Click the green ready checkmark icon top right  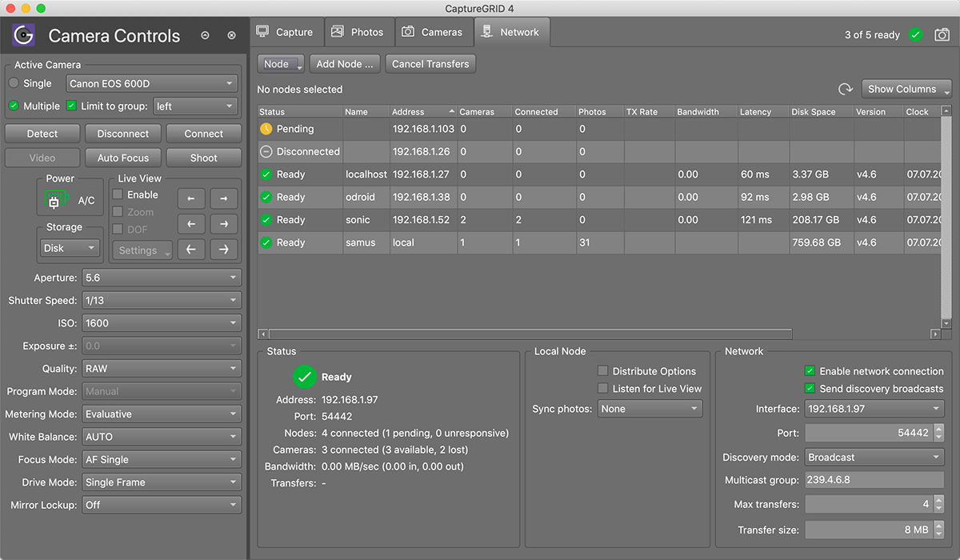click(915, 34)
